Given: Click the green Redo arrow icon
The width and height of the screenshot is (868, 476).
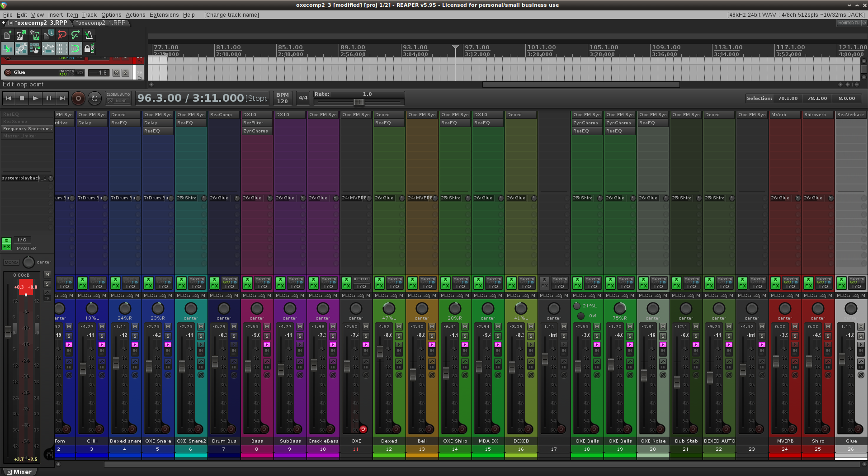Looking at the screenshot, I should 75,35.
